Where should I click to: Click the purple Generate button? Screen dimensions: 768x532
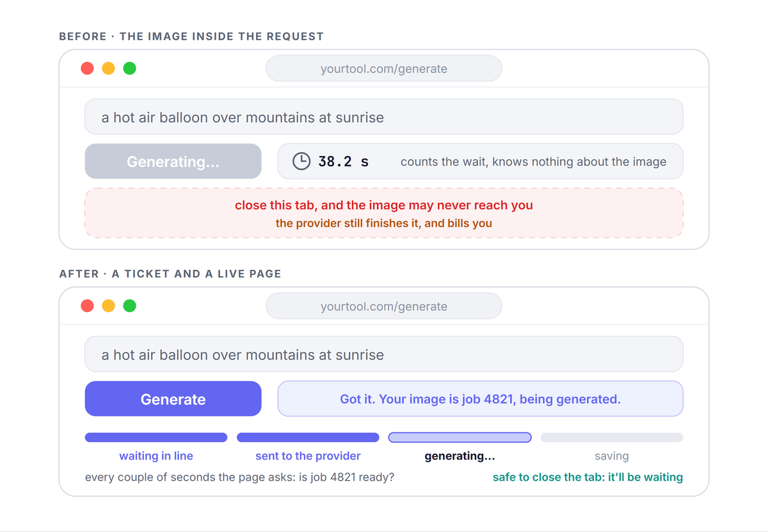point(173,399)
